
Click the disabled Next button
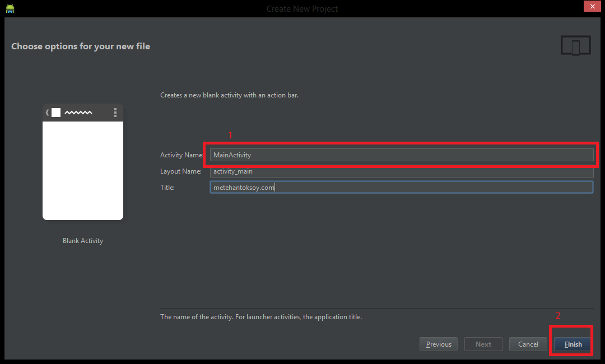tap(483, 344)
